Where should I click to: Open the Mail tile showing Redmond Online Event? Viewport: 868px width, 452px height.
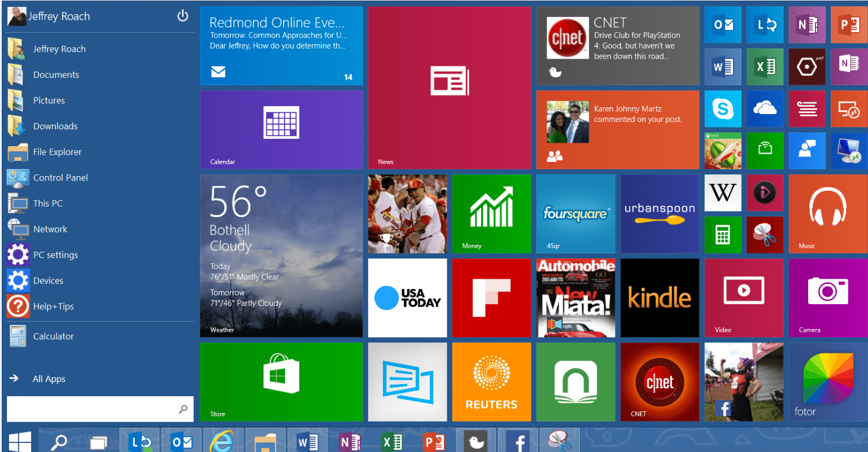[281, 46]
